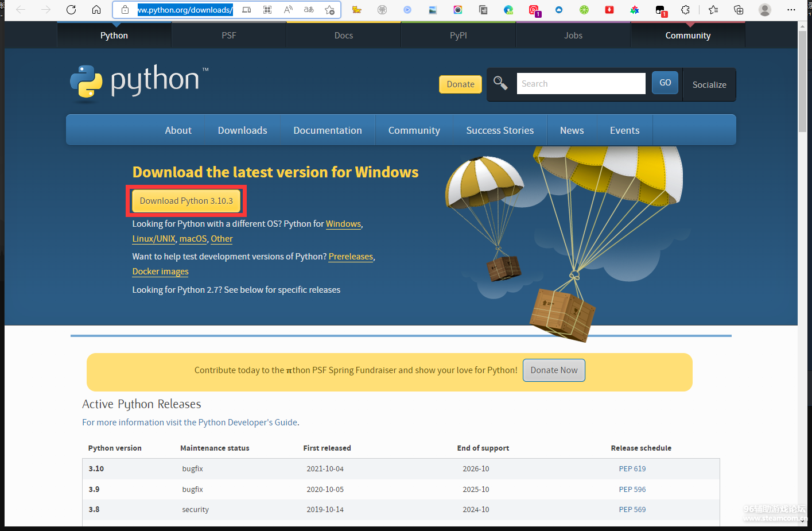This screenshot has width=812, height=531.
Task: Click into the Search input field
Action: (x=580, y=84)
